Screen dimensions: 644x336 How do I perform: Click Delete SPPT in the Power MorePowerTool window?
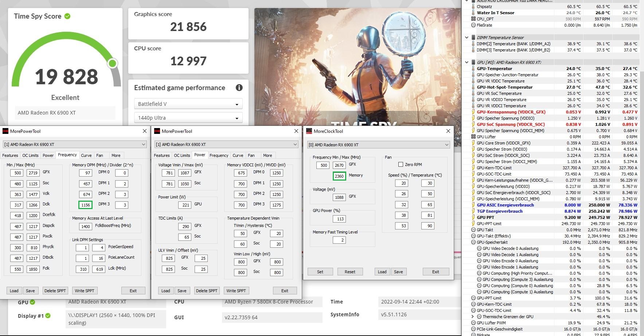click(207, 291)
